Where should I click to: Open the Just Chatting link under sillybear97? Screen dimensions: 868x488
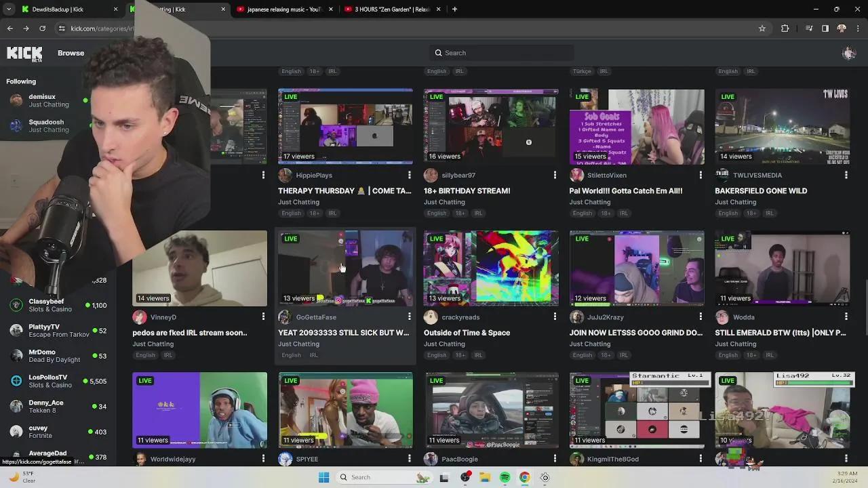(x=444, y=202)
